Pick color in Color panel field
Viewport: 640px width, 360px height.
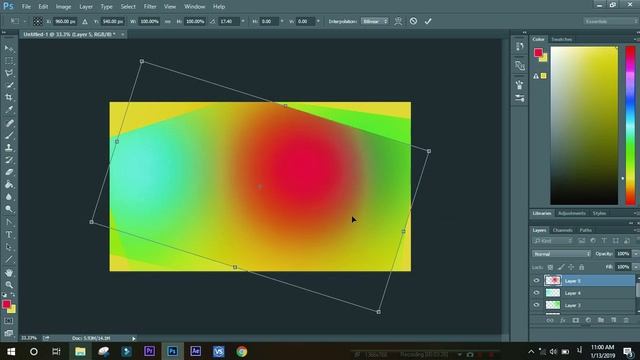584,125
